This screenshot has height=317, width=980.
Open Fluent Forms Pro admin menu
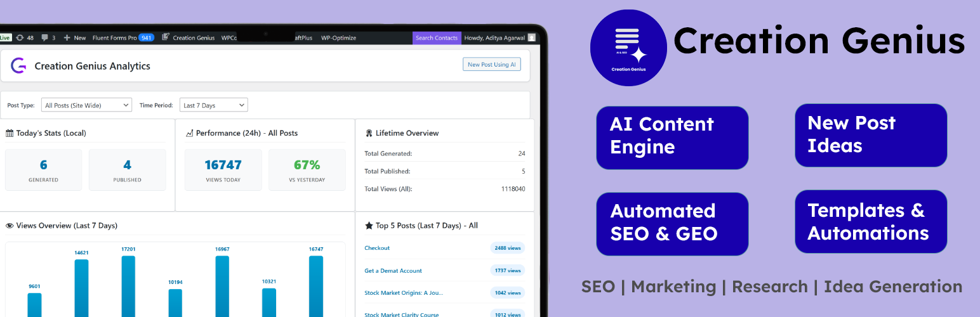tap(123, 38)
